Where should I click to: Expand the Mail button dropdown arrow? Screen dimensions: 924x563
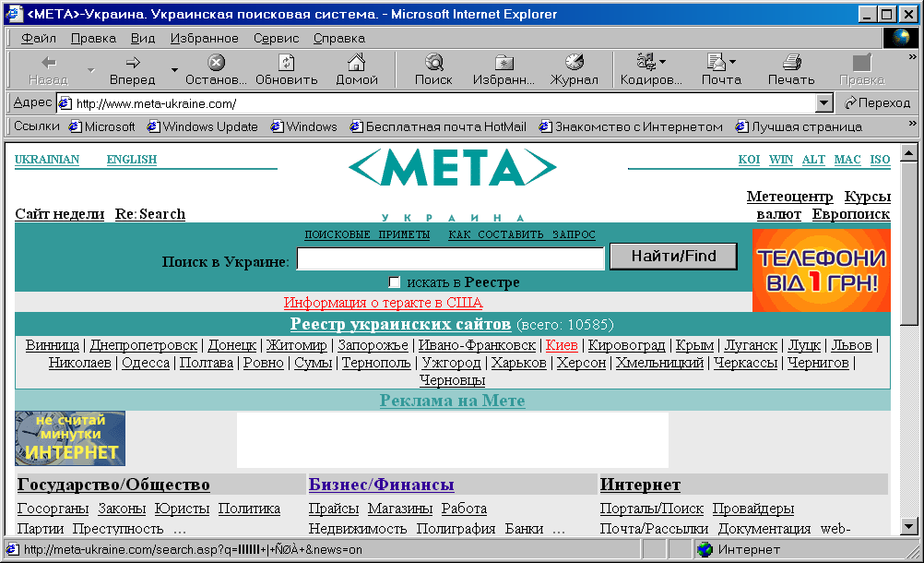[x=732, y=61]
